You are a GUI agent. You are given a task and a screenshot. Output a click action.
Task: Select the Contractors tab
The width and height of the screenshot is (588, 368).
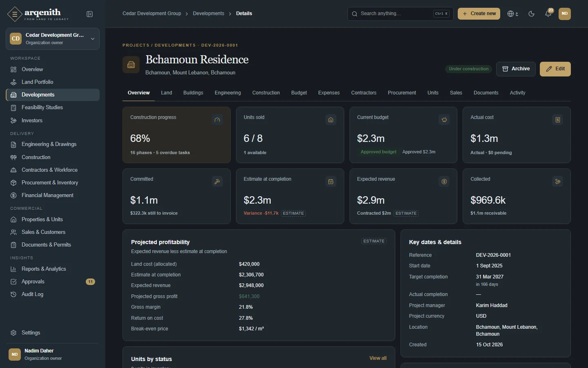tap(364, 93)
